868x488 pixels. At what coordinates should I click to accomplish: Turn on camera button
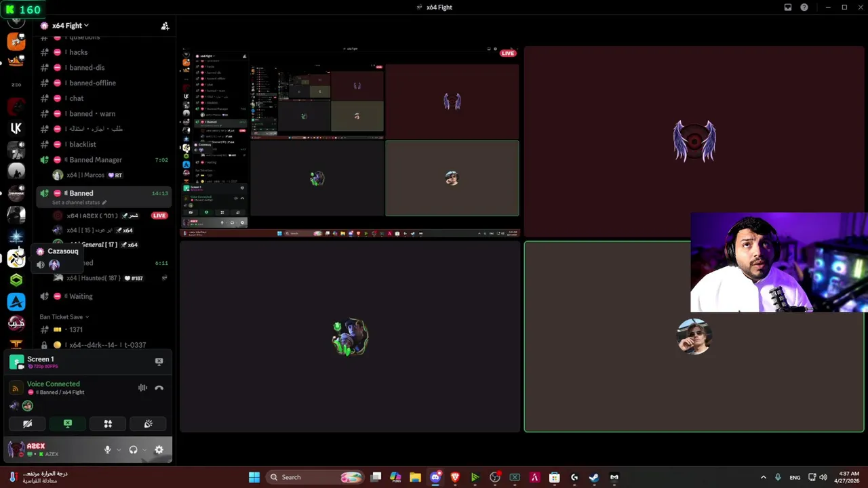click(x=27, y=424)
